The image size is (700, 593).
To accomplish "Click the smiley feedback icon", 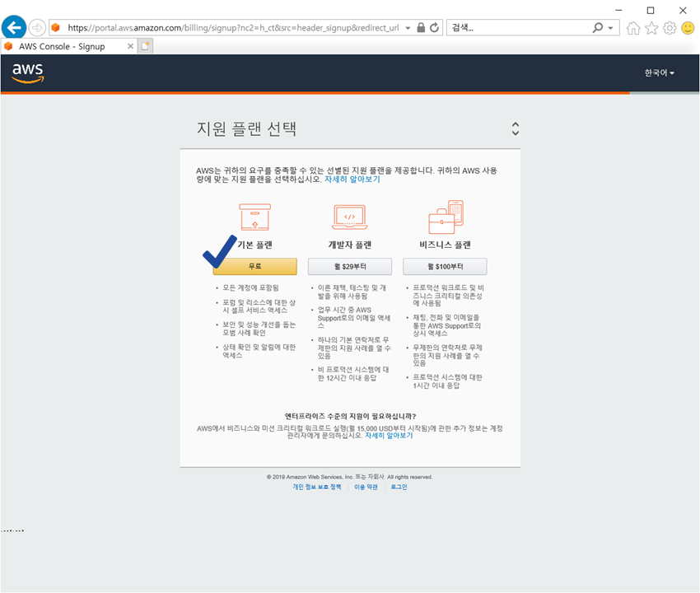I will click(x=688, y=28).
